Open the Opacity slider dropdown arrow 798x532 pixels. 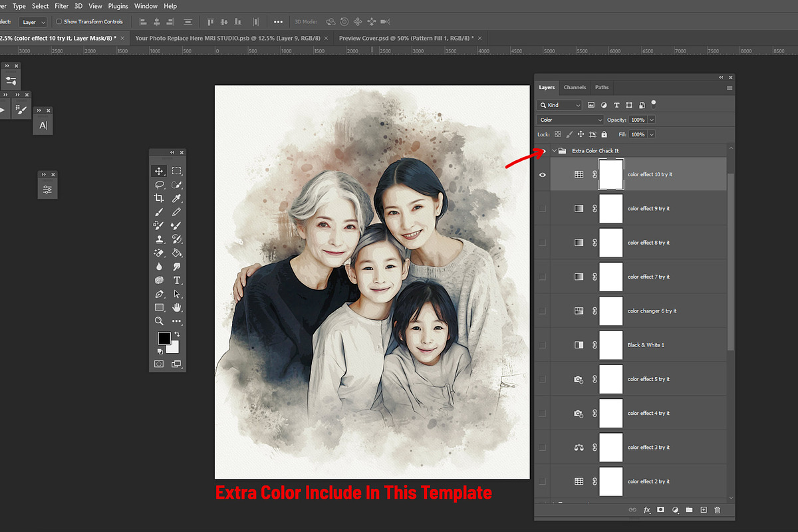tap(652, 120)
